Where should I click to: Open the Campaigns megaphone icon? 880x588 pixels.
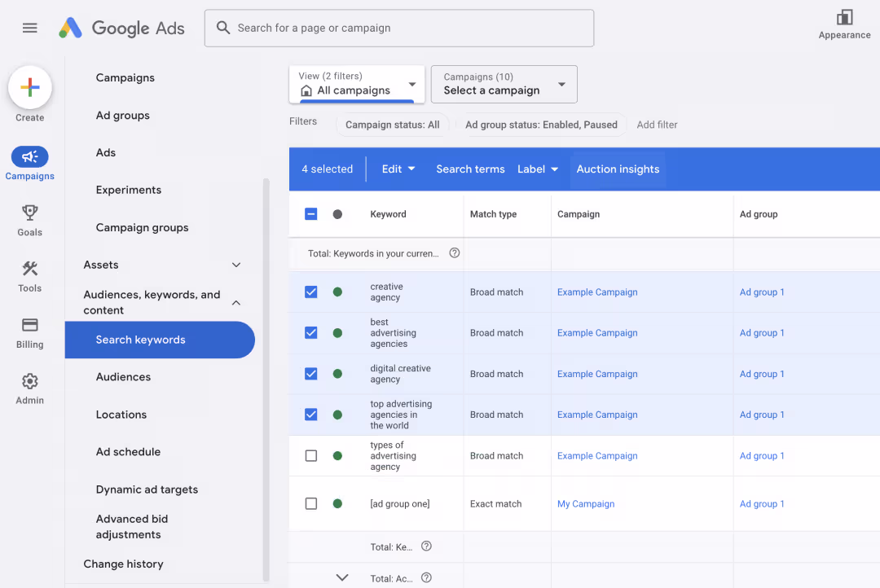tap(30, 156)
